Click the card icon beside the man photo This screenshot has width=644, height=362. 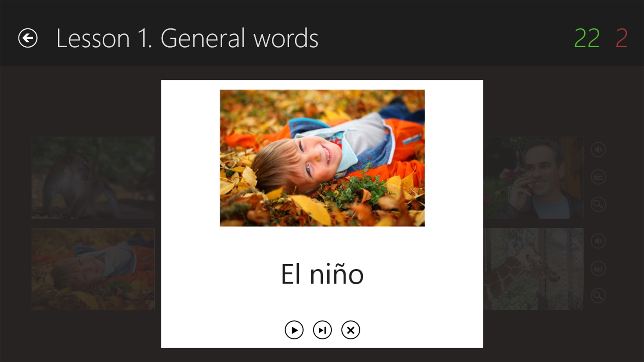[598, 177]
